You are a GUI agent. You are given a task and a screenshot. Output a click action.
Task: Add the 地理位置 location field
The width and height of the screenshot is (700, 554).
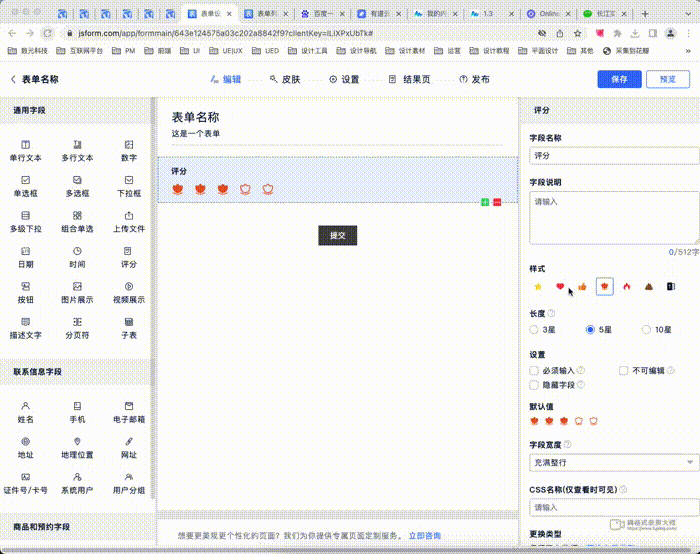click(77, 447)
